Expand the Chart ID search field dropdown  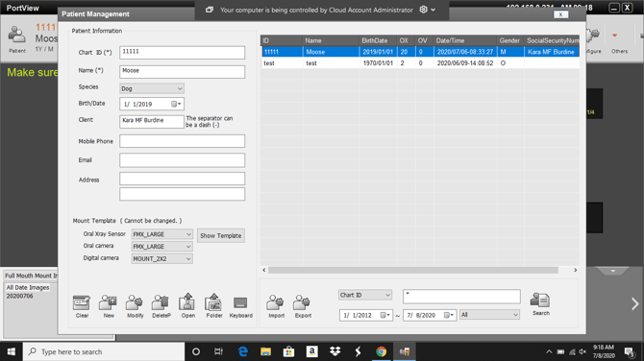tap(365, 295)
